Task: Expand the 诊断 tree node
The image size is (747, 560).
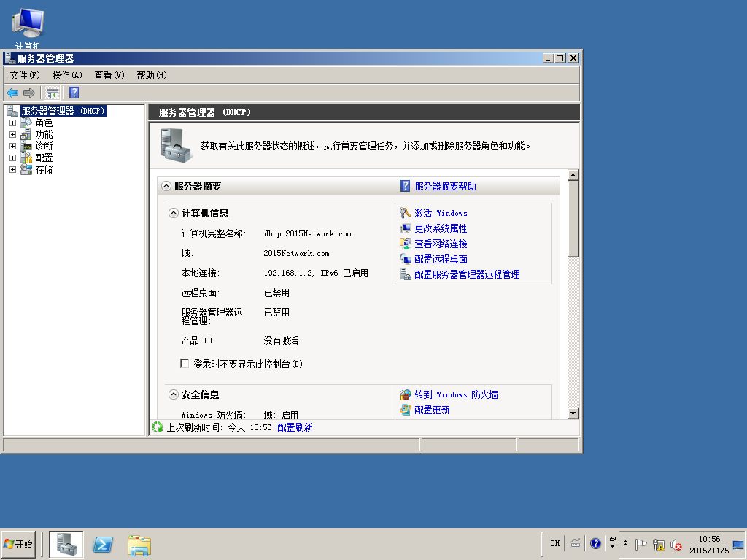Action: (13, 146)
